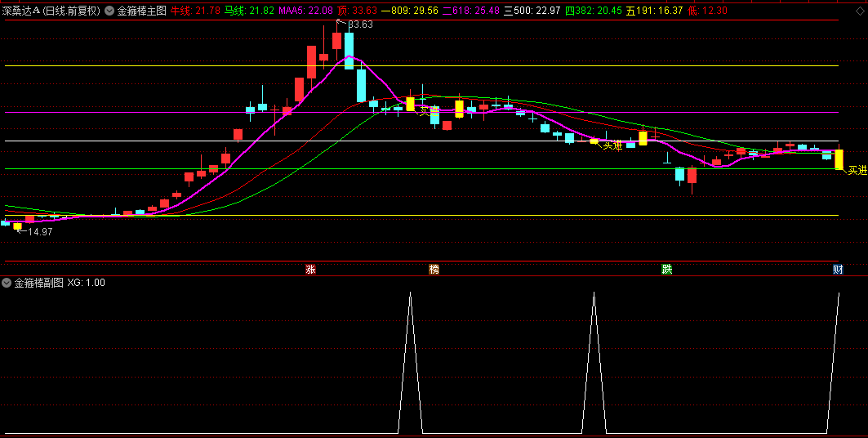Click the middle 买进 buy signal marker
The width and height of the screenshot is (868, 438).
pos(612,145)
